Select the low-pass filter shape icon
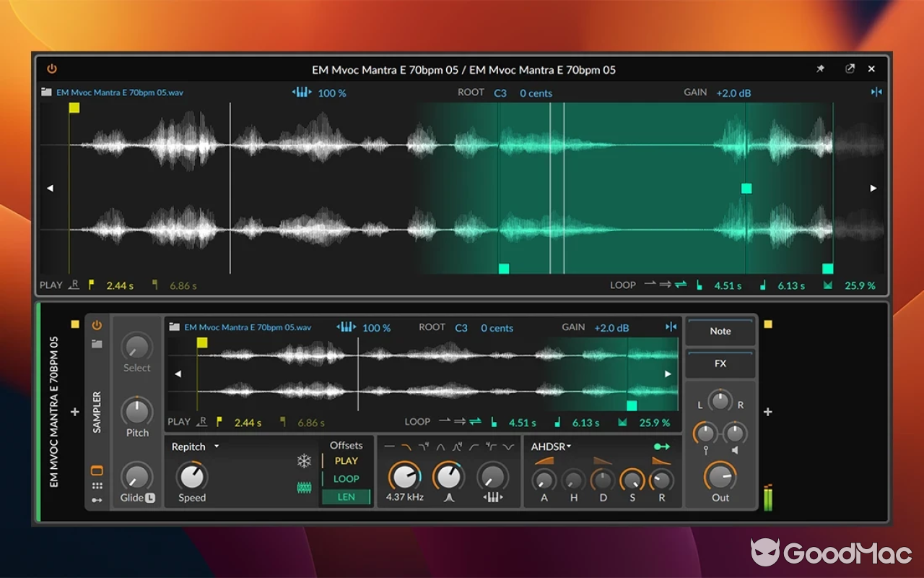The width and height of the screenshot is (924, 578). 405,446
